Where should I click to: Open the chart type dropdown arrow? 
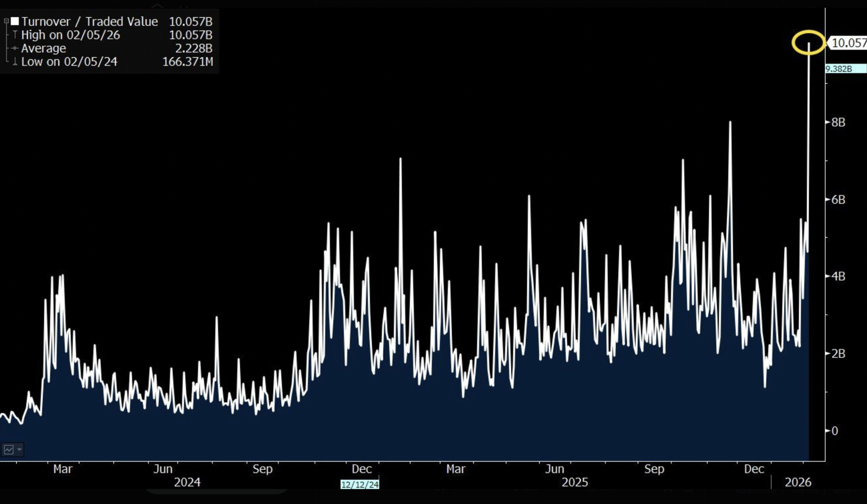(20, 449)
